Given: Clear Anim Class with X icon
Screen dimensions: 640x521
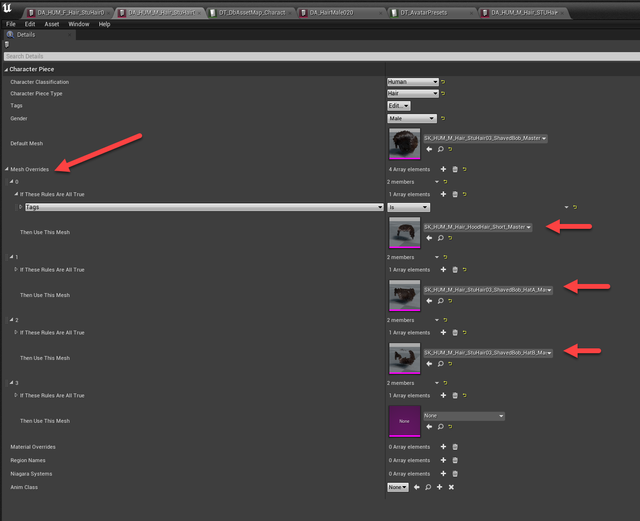Looking at the screenshot, I should click(451, 487).
